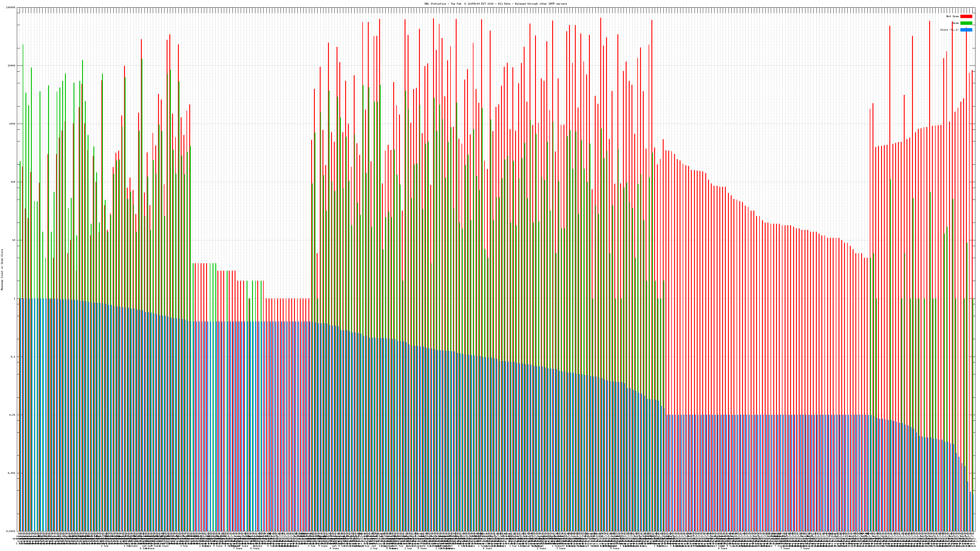The image size is (980, 551).
Task: Click the 1000 y-axis tick label
Action: point(13,124)
